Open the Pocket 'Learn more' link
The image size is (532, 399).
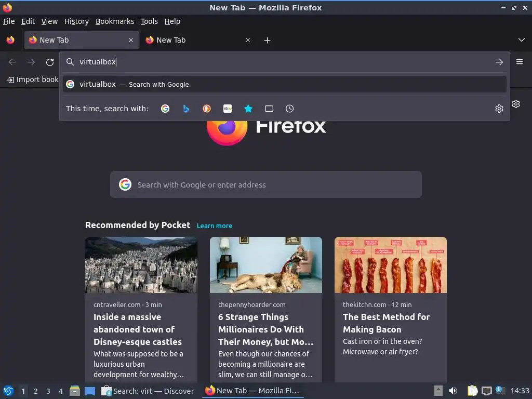215,225
